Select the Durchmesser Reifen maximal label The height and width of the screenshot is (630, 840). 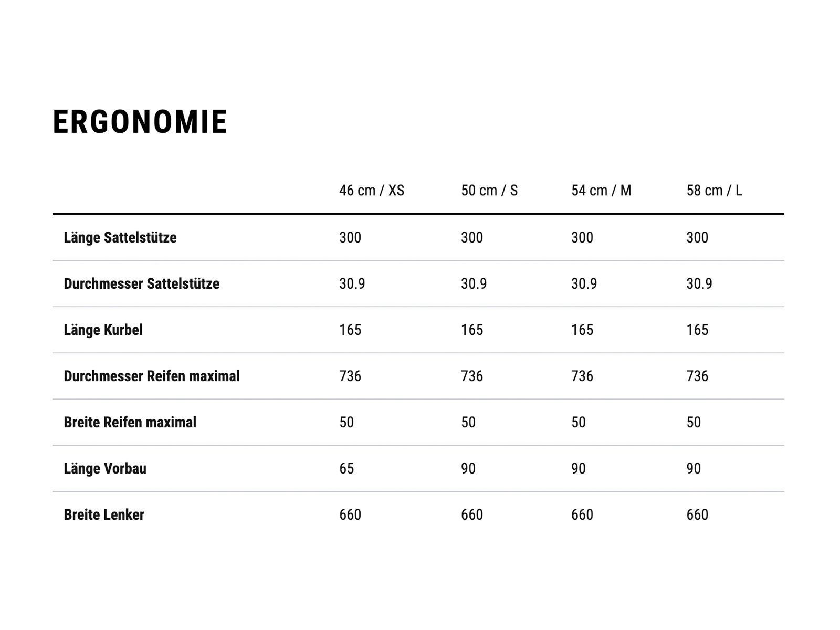[x=152, y=376]
